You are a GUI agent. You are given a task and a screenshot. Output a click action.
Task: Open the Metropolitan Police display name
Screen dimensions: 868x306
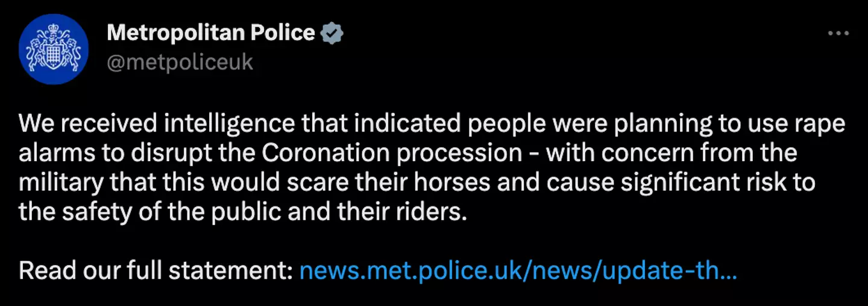210,33
